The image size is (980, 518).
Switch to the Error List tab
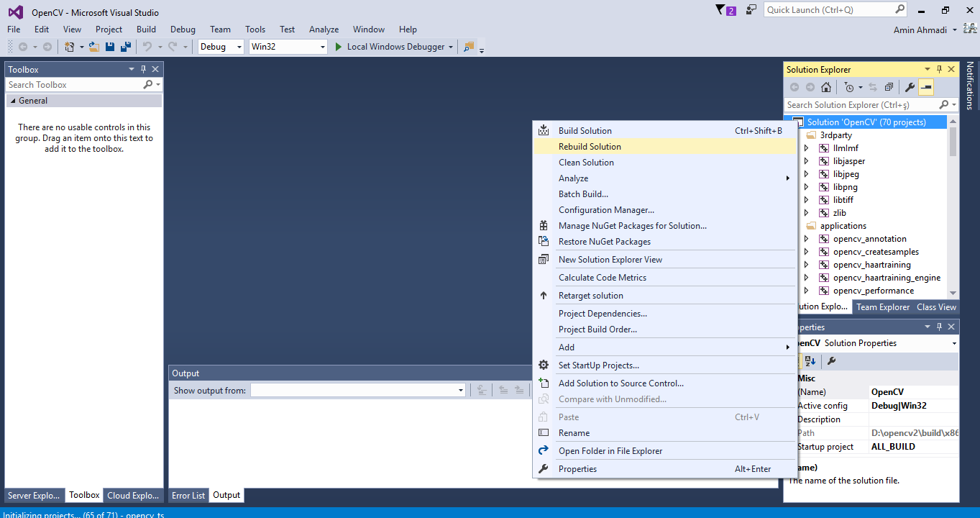[x=188, y=495]
